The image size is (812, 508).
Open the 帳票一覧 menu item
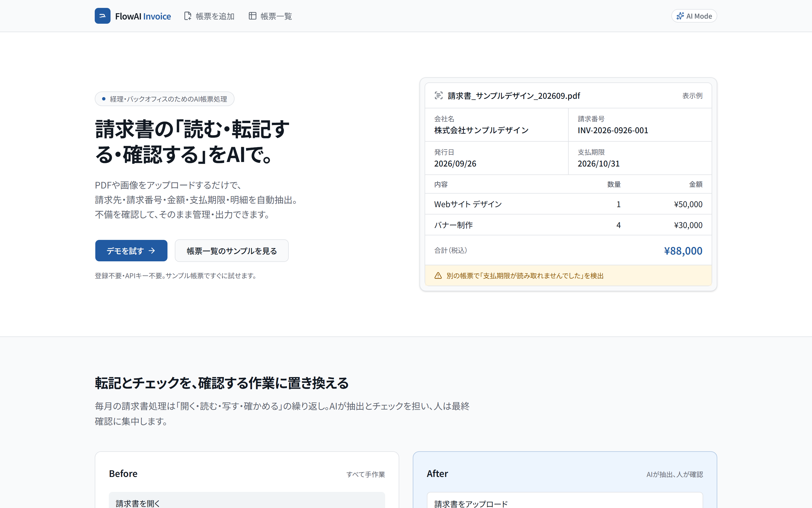tap(270, 16)
